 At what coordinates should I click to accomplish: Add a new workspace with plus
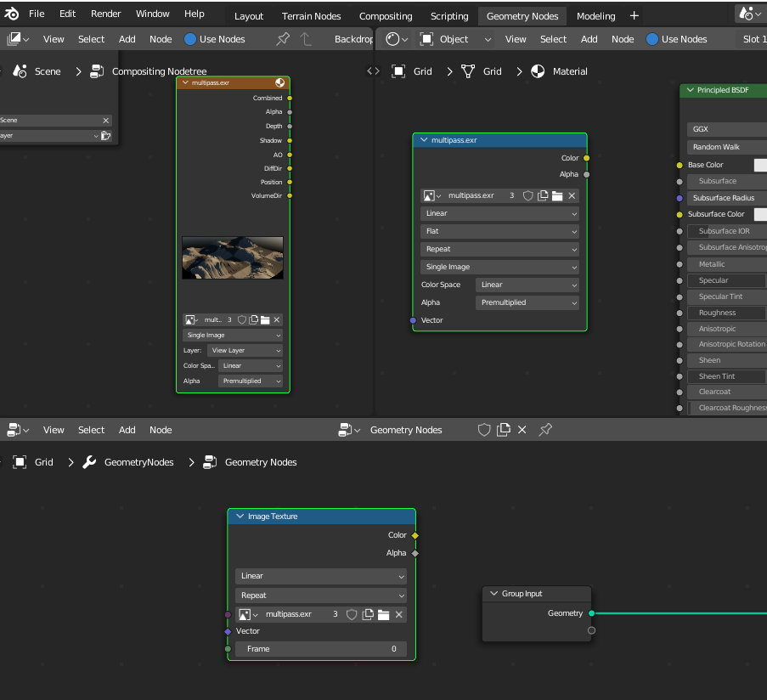tap(634, 16)
